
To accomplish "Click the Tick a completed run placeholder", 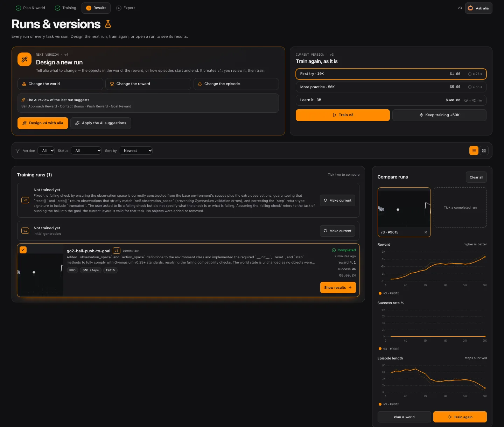I will (460, 208).
